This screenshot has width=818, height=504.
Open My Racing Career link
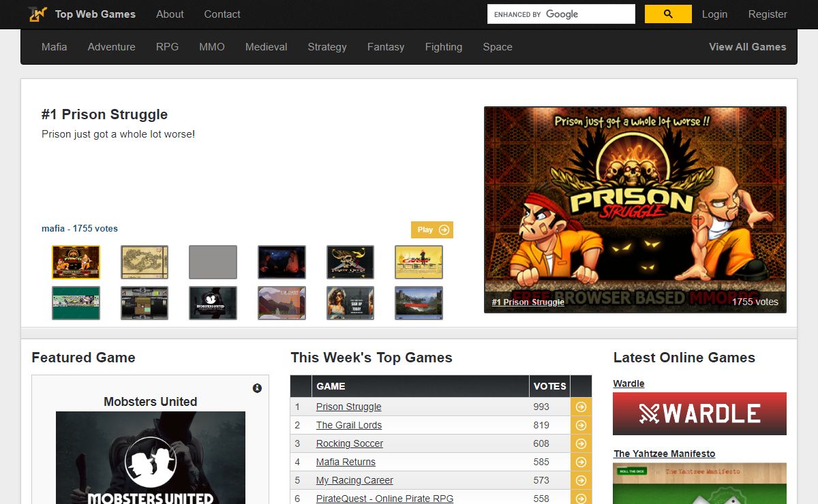tap(354, 480)
